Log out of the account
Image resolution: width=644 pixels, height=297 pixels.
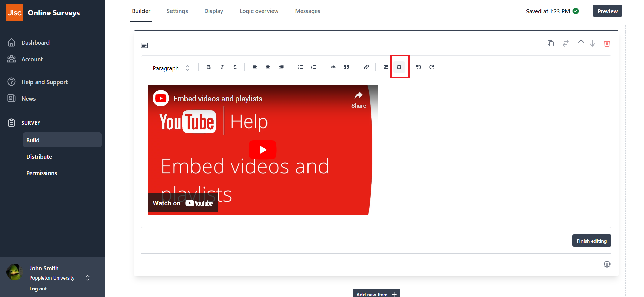pyautogui.click(x=38, y=289)
